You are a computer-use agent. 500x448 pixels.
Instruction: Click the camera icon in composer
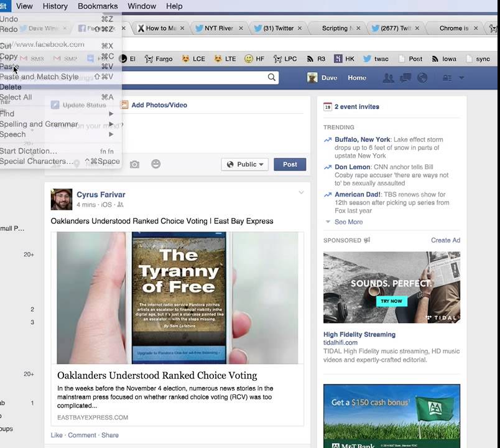point(134,164)
